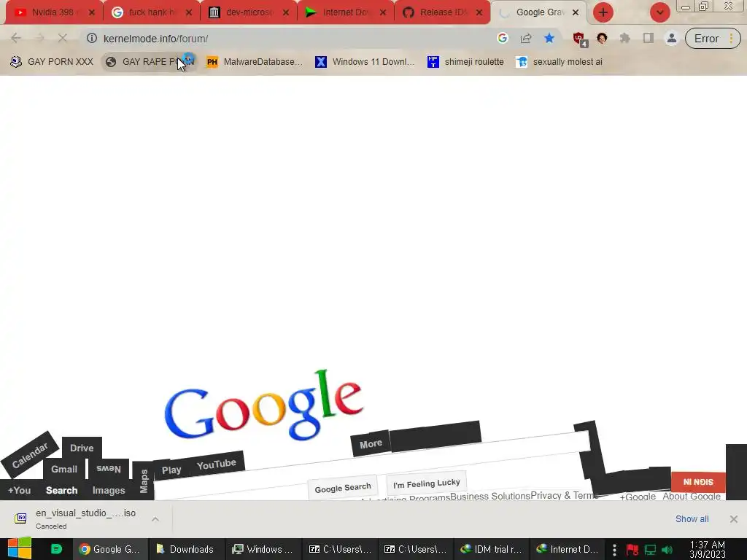Open the uBlock Origin extension icon
The image size is (747, 560).
(580, 39)
